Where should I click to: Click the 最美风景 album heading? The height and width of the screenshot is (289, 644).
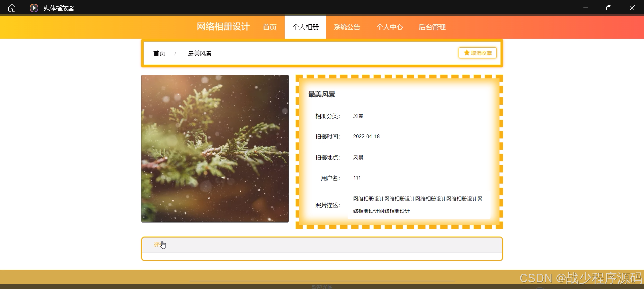pyautogui.click(x=321, y=94)
